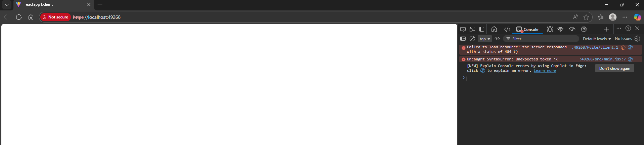Activate the Inspect element picker tool
The height and width of the screenshot is (145, 644).
[x=463, y=29]
